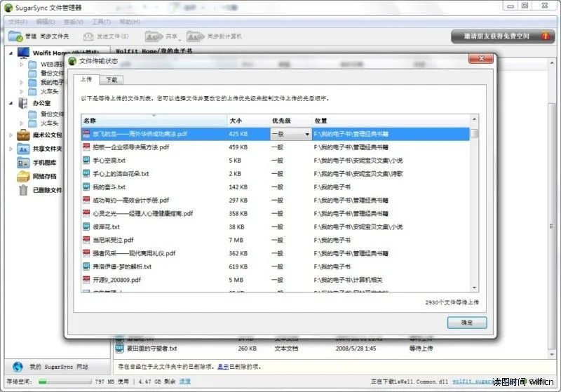Select the Wolfit Home computer icon
Image resolution: width=561 pixels, height=392 pixels.
coord(23,53)
